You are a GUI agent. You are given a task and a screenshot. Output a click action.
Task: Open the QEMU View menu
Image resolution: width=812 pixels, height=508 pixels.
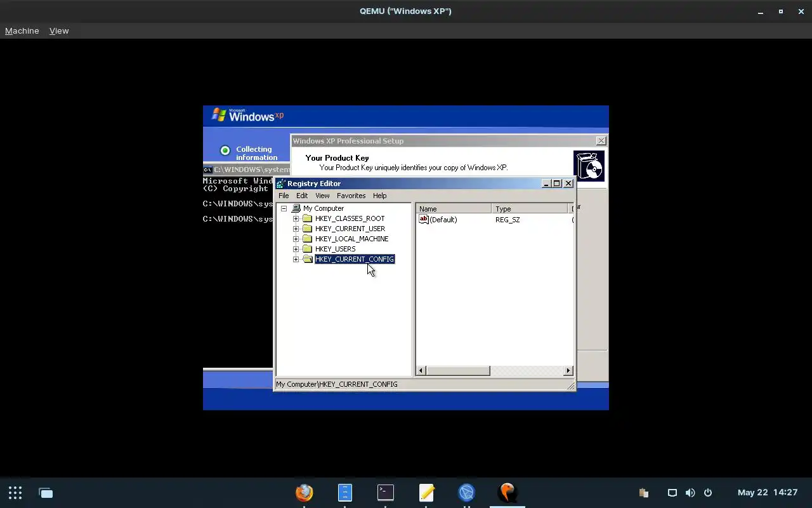pos(59,30)
